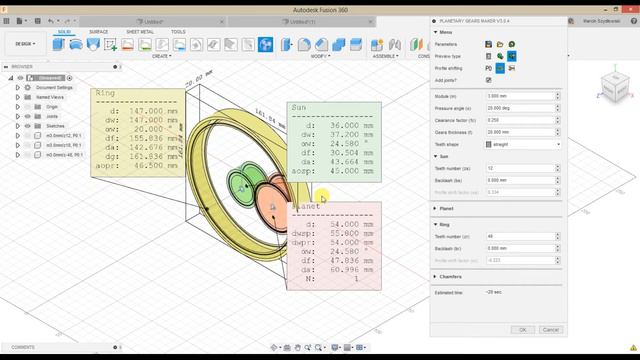This screenshot has width=640, height=360.
Task: Click the Joint icon in Assemble group
Action: click(394, 44)
